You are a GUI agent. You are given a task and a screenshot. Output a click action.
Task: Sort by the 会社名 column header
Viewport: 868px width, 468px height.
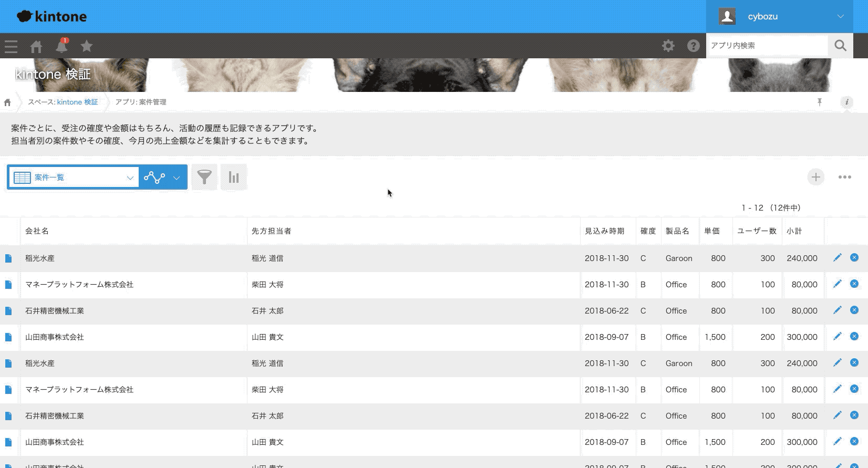coord(37,231)
